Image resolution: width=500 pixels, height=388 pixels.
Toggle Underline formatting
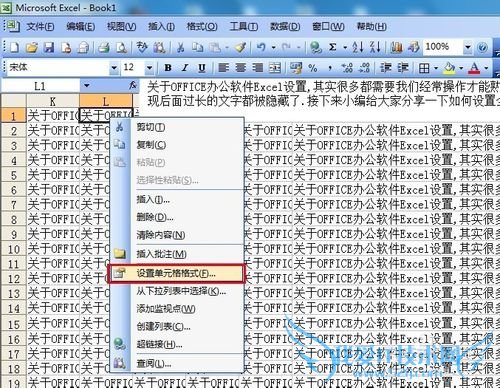point(202,68)
